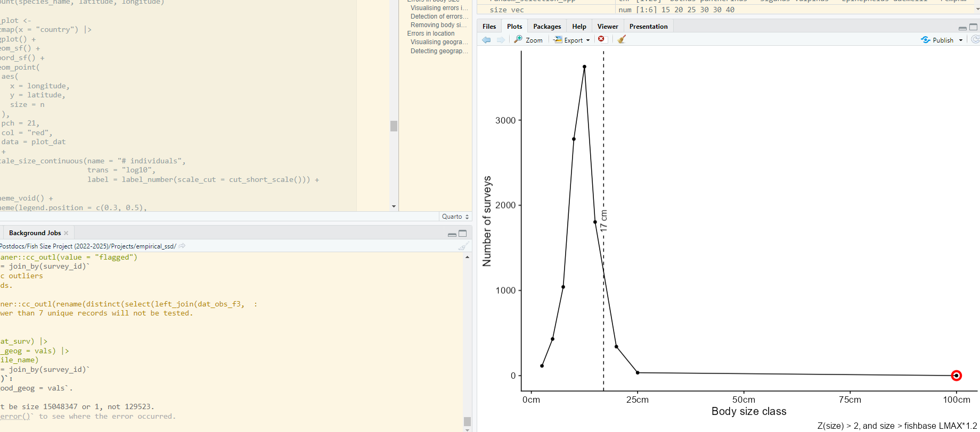The height and width of the screenshot is (432, 980).
Task: Click the '3000' y-axis tick label
Action: click(x=505, y=120)
